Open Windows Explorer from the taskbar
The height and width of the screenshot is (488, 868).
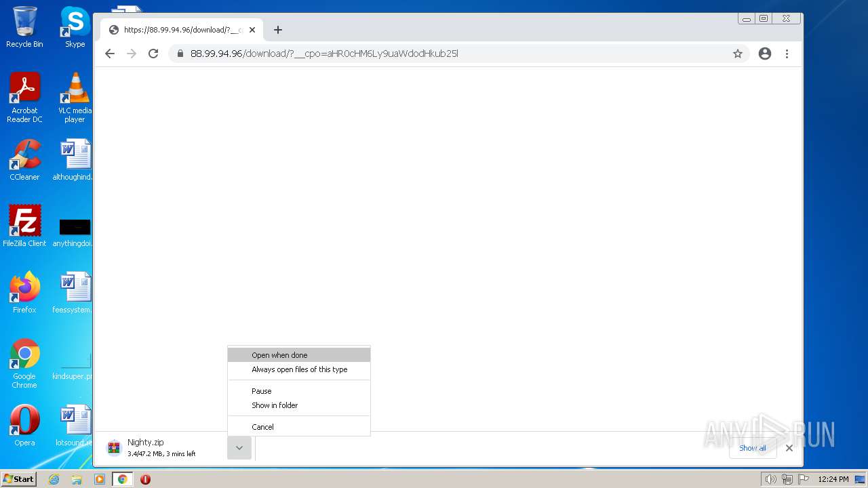[x=77, y=479]
